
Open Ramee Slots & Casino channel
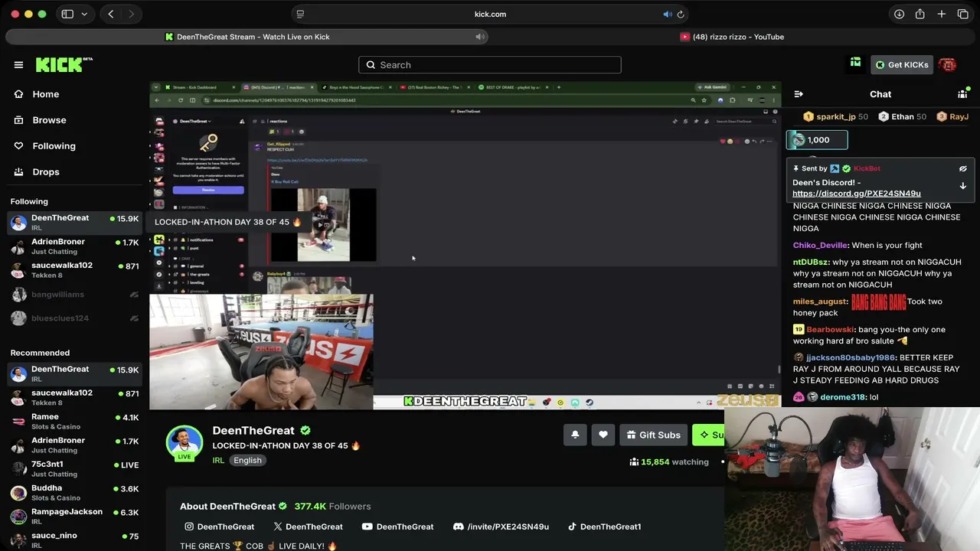coord(74,422)
